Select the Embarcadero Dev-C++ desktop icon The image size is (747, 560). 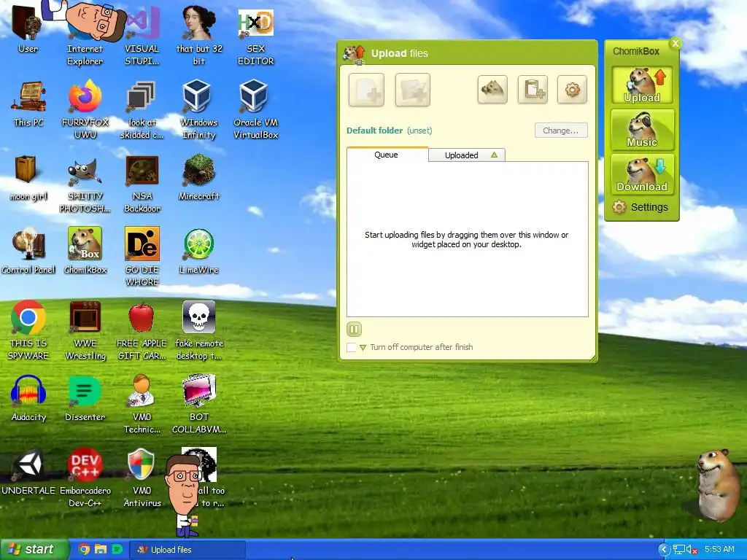(85, 478)
